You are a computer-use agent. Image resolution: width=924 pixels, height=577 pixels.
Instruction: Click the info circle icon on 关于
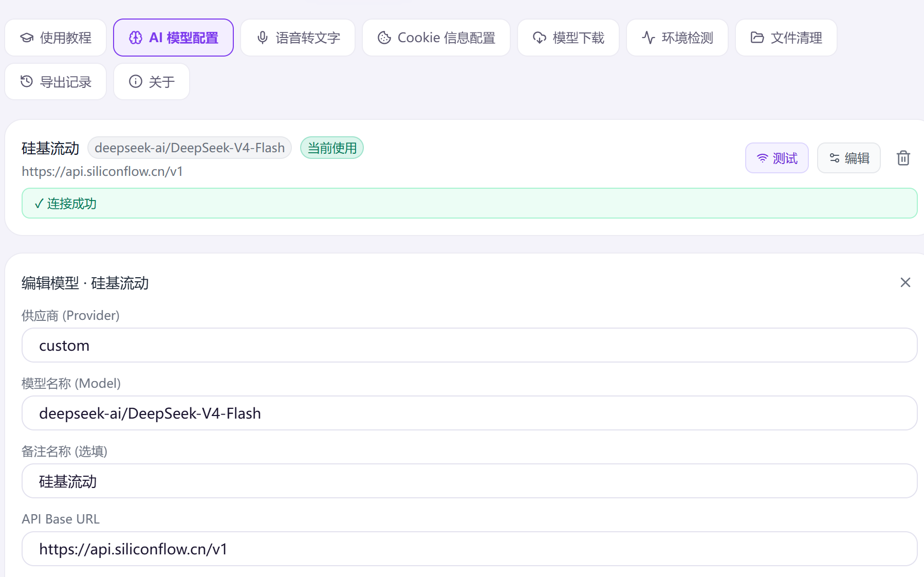[136, 81]
